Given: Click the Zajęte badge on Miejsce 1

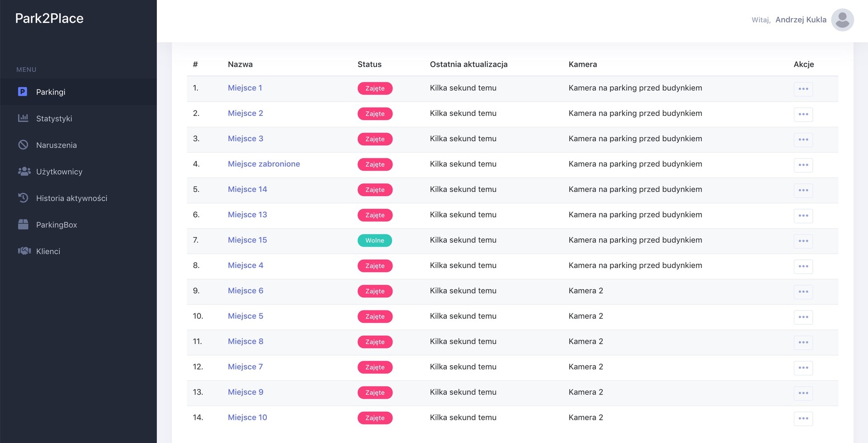Looking at the screenshot, I should 375,88.
